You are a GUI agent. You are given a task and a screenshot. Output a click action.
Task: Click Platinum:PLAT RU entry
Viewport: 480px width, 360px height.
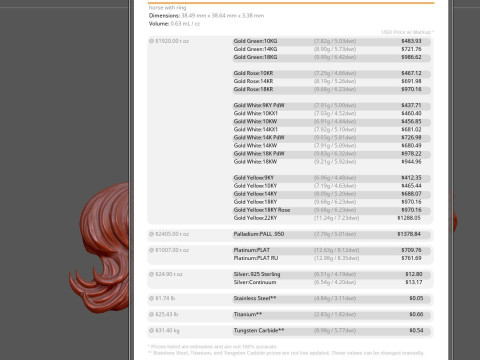pos(256,258)
